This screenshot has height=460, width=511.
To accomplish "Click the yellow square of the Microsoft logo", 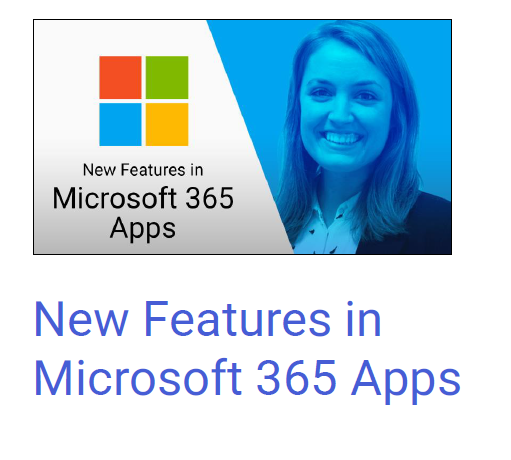I will click(x=167, y=124).
